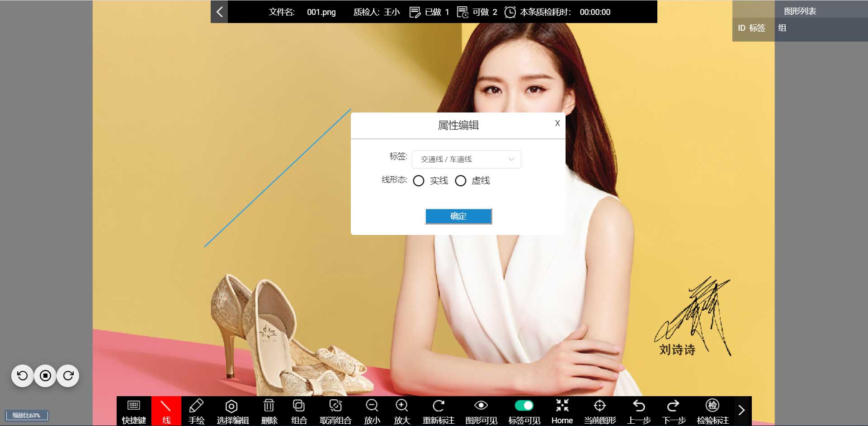Click the 删除 trash delete tool
The width and height of the screenshot is (868, 426).
(269, 411)
